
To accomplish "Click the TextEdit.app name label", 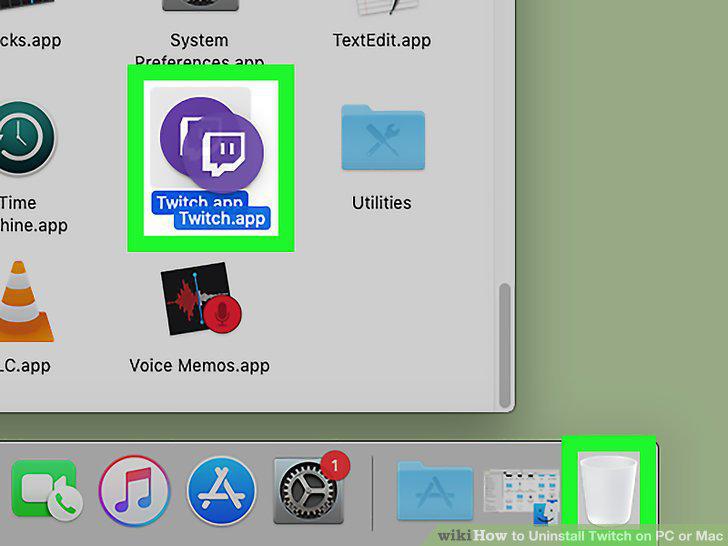I will click(382, 40).
